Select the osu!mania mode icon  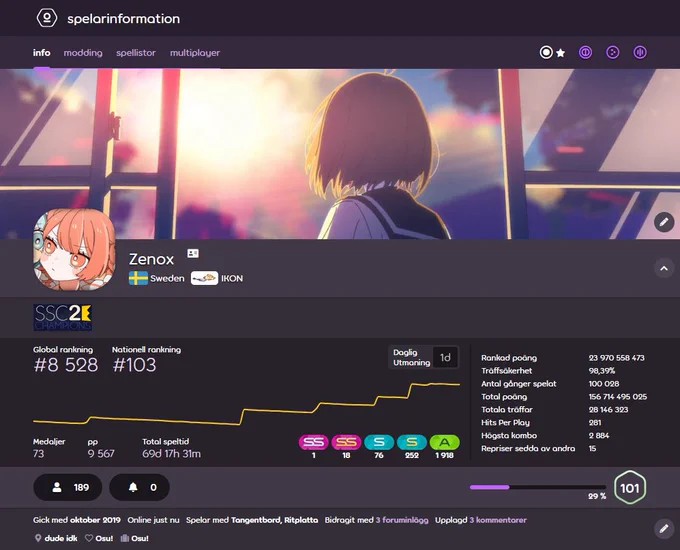640,52
